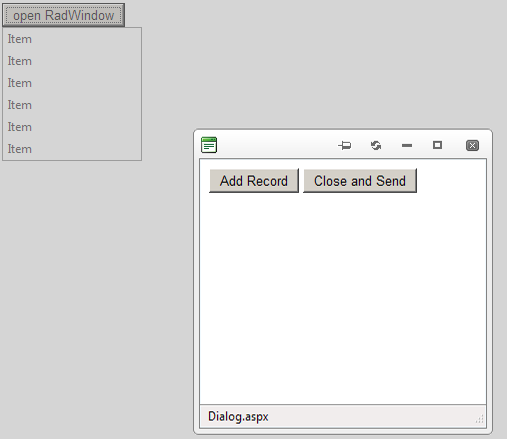Pin the RadWindow dialog

tap(345, 145)
